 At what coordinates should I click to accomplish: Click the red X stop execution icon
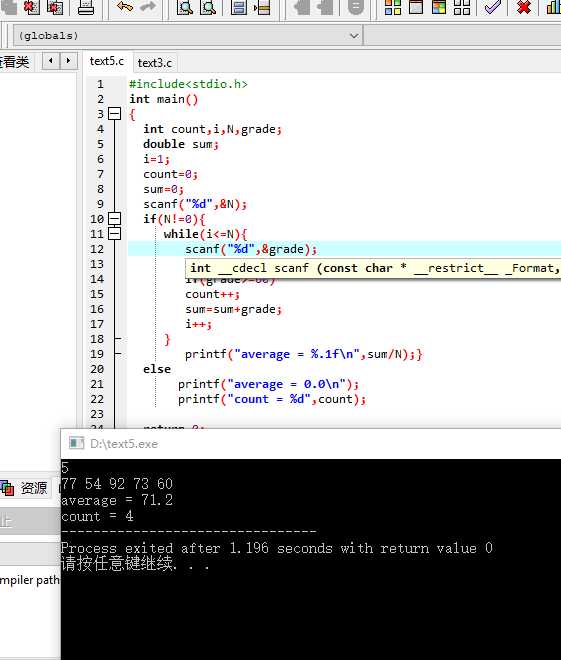[524, 7]
